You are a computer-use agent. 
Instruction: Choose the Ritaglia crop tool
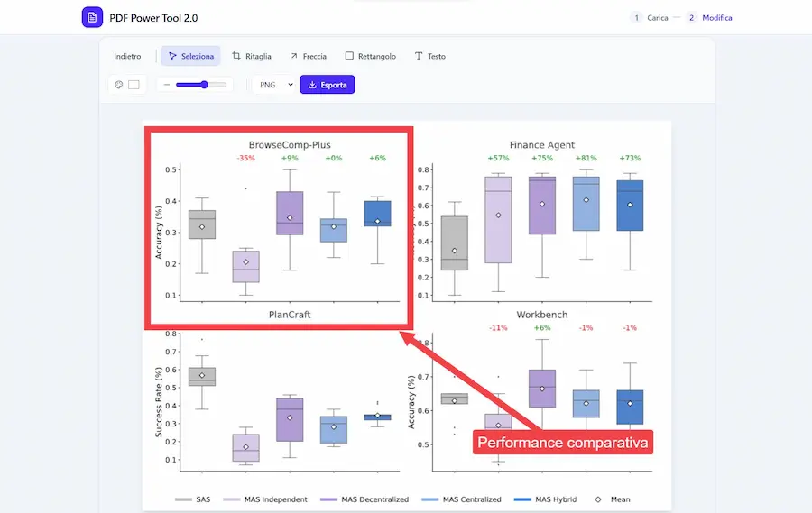coord(252,56)
